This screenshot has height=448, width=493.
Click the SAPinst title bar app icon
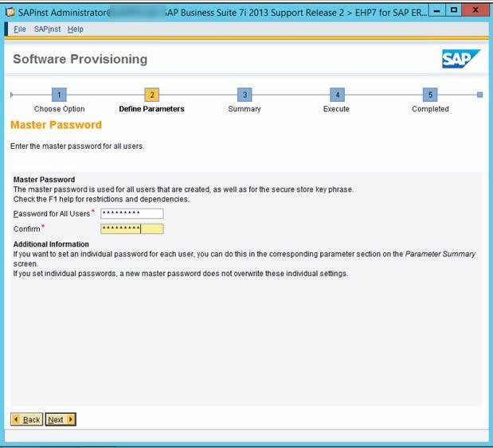[10, 12]
